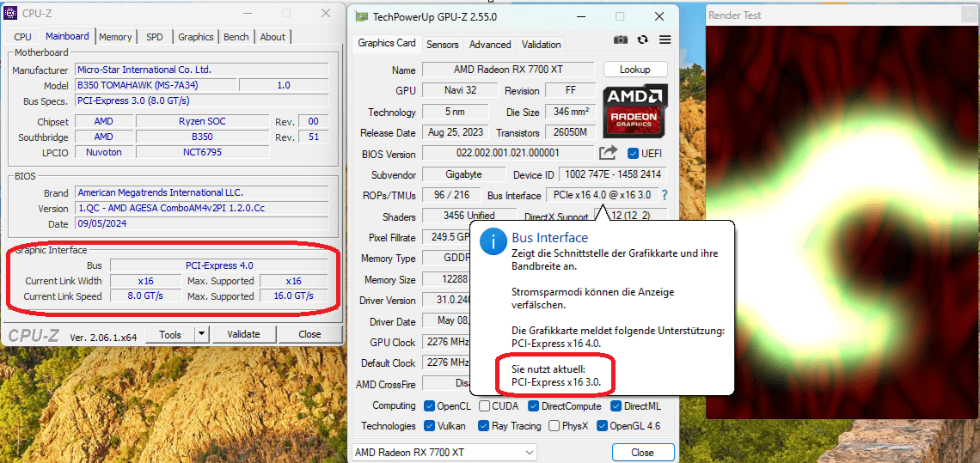Click the Render Test window title

tap(734, 15)
